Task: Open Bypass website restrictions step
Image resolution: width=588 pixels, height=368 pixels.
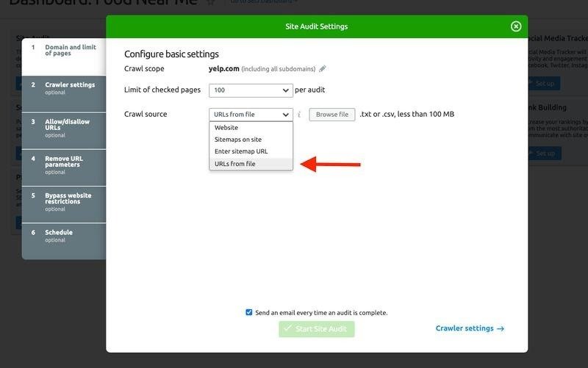Action: pyautogui.click(x=64, y=204)
